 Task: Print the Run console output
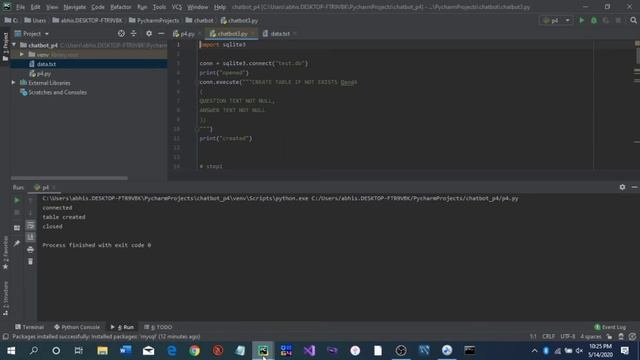click(30, 249)
